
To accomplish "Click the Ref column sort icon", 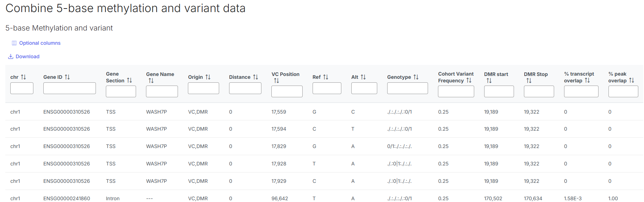I will point(325,77).
